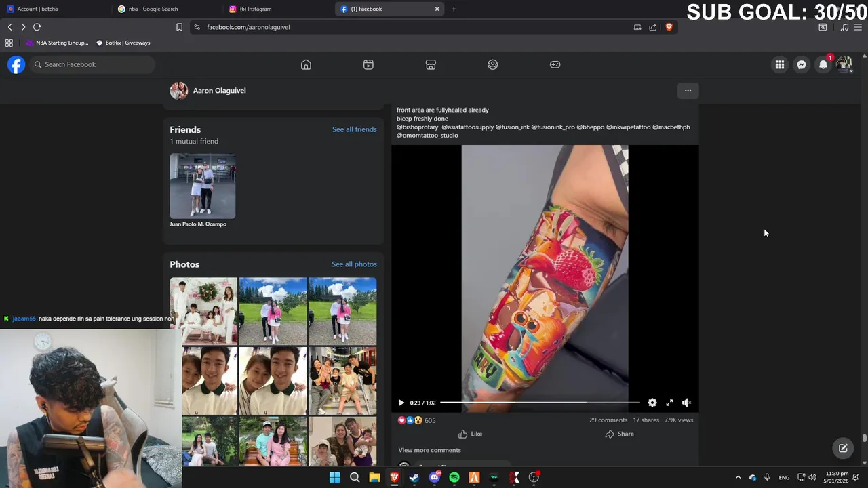
Task: Click the share page icon in address bar
Action: tap(652, 27)
